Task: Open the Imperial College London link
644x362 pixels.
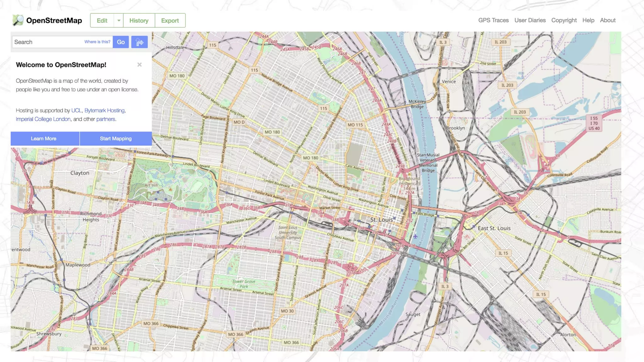Action: 43,119
